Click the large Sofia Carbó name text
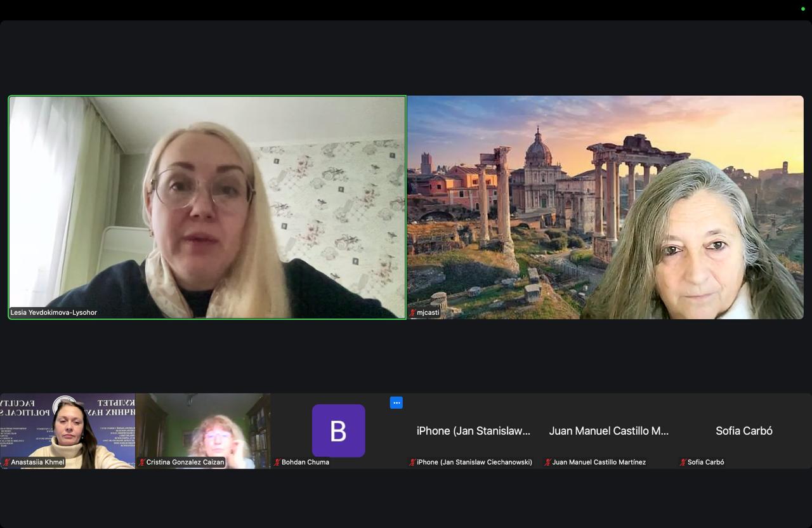The height and width of the screenshot is (528, 812). [743, 431]
